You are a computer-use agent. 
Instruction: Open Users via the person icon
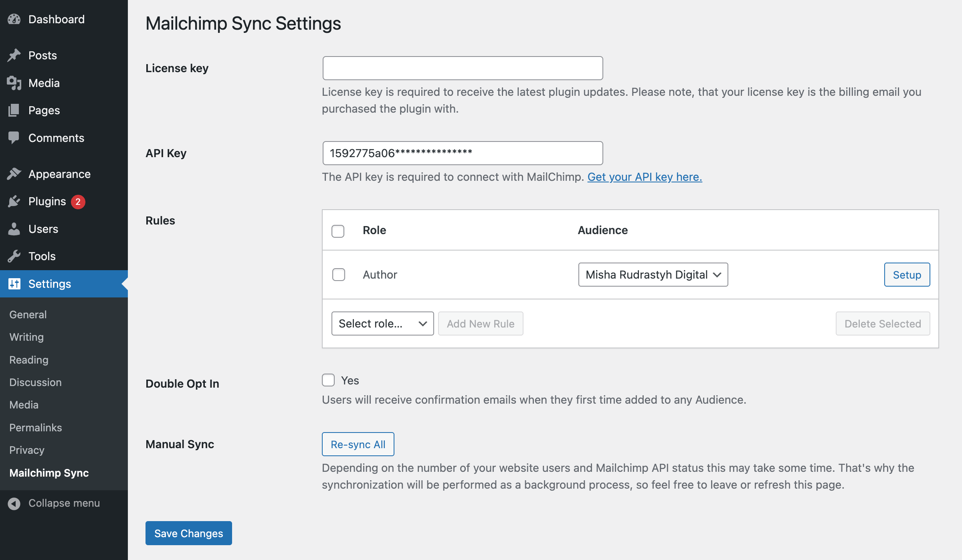pyautogui.click(x=14, y=228)
